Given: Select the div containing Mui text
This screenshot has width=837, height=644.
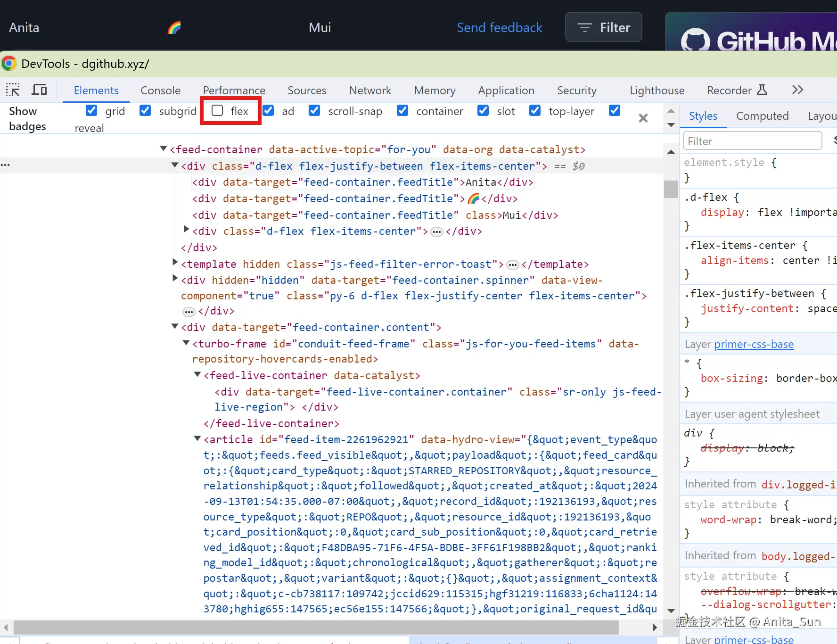Looking at the screenshot, I should 375,215.
